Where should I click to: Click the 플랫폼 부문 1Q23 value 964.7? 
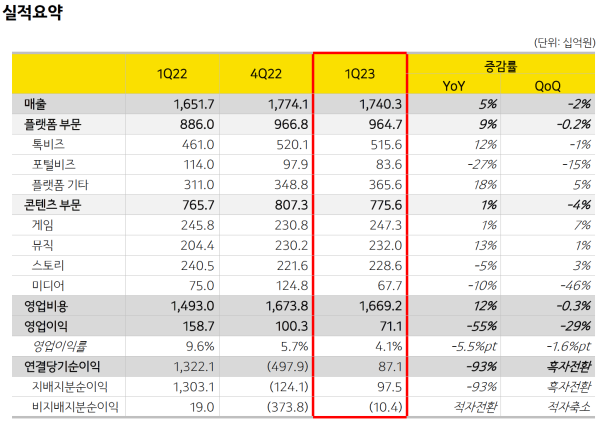385,124
